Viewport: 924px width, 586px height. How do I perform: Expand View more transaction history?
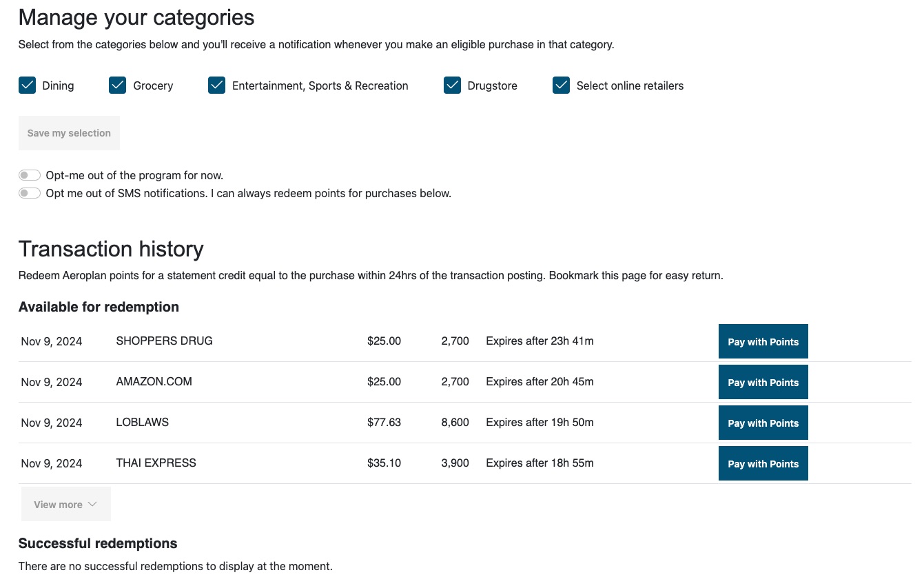65,503
